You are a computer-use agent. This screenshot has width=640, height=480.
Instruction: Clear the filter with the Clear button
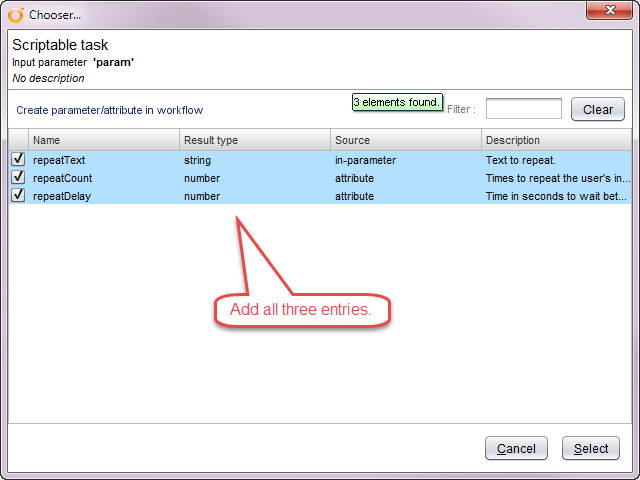(x=597, y=109)
